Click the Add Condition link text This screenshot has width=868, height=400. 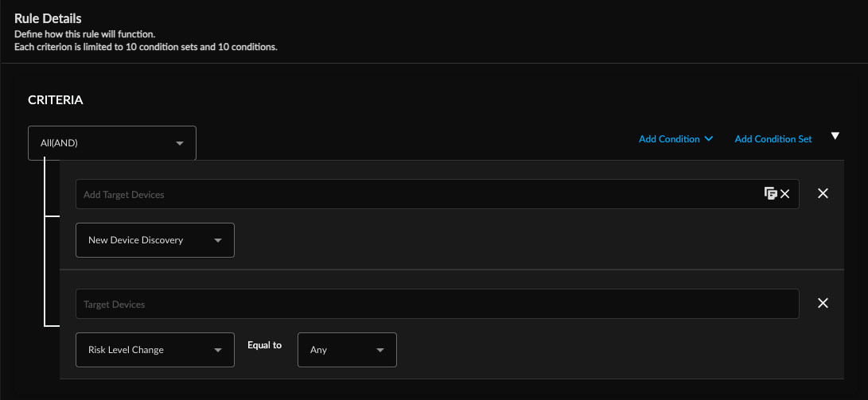669,139
